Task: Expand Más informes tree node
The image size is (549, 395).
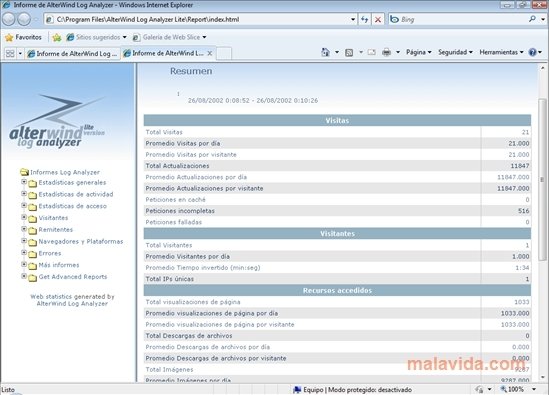Action: pos(24,264)
